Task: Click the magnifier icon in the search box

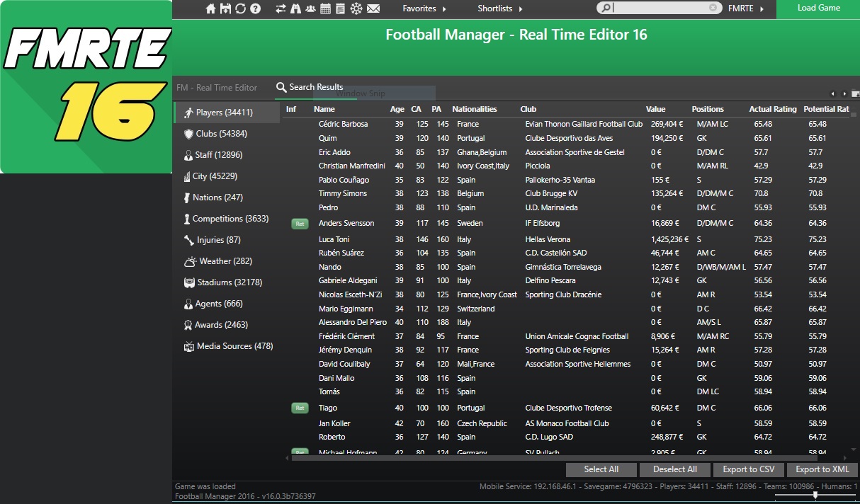Action: (x=604, y=8)
